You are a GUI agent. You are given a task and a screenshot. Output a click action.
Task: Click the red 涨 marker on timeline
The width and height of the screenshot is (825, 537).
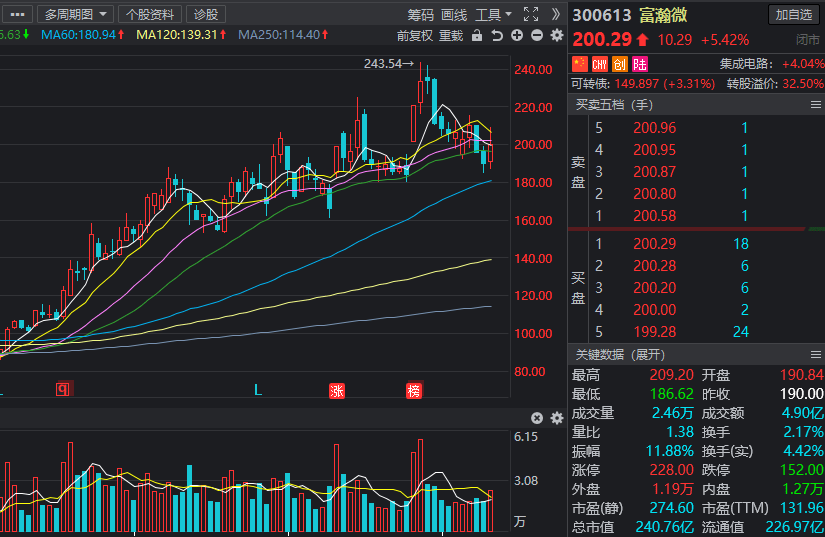[337, 391]
